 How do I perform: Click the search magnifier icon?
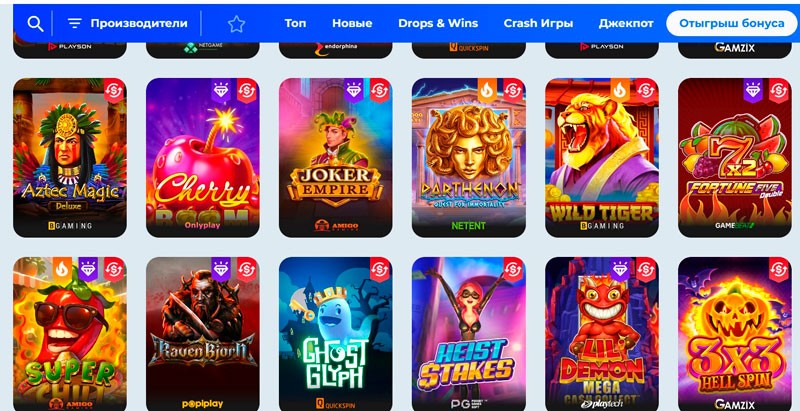pyautogui.click(x=35, y=23)
